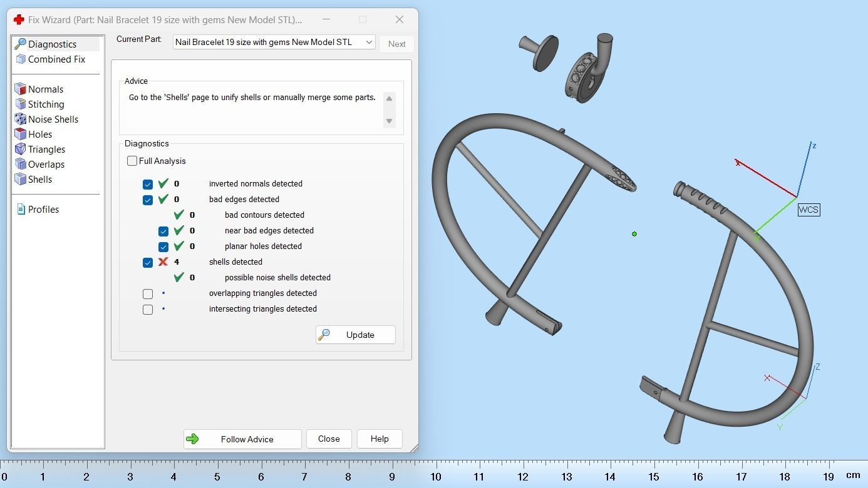The image size is (868, 488).
Task: Open the Current Part dropdown
Action: 274,42
